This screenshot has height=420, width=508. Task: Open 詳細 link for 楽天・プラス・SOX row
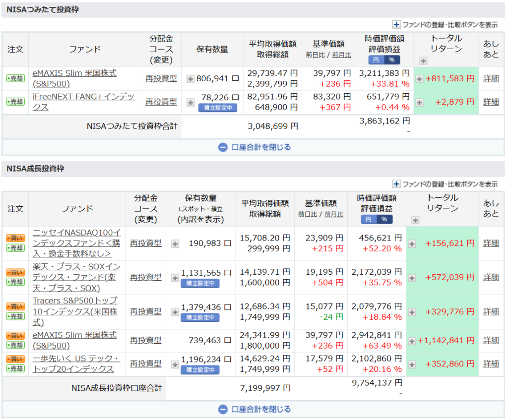[491, 277]
